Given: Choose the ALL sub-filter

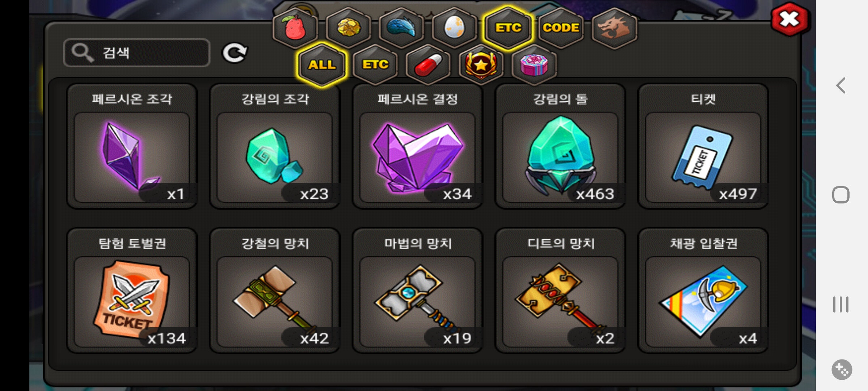Looking at the screenshot, I should (322, 65).
